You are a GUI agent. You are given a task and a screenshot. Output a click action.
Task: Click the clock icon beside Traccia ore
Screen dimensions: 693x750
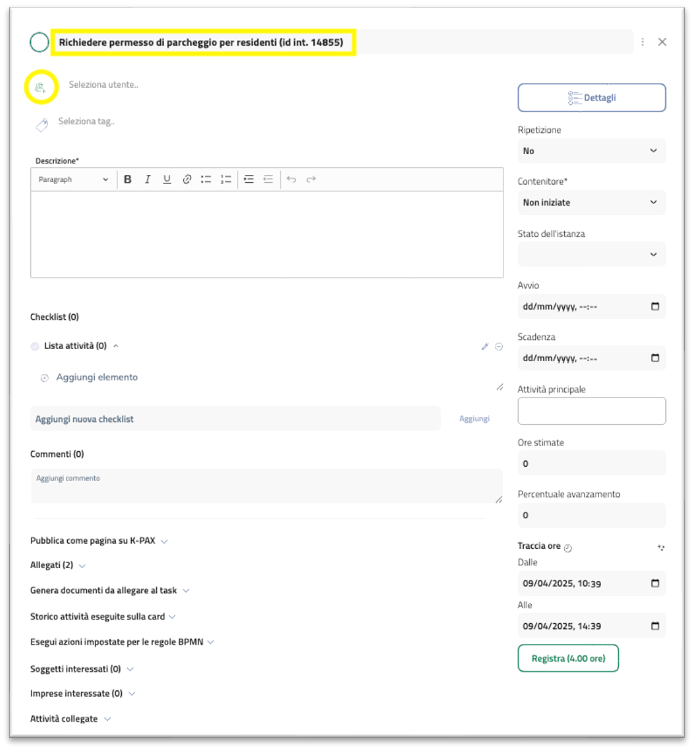click(568, 548)
